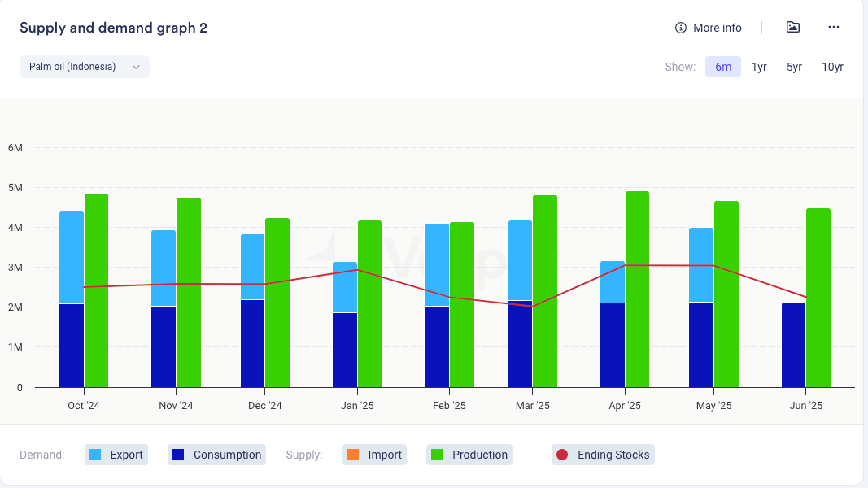This screenshot has width=868, height=488.
Task: Toggle the Consumption legend series
Action: [217, 455]
